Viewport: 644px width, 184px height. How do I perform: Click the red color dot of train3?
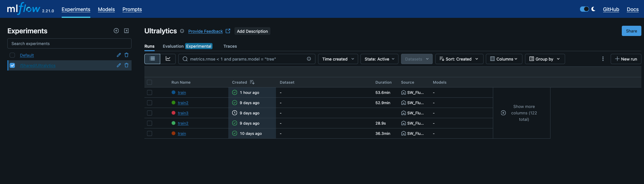(173, 113)
